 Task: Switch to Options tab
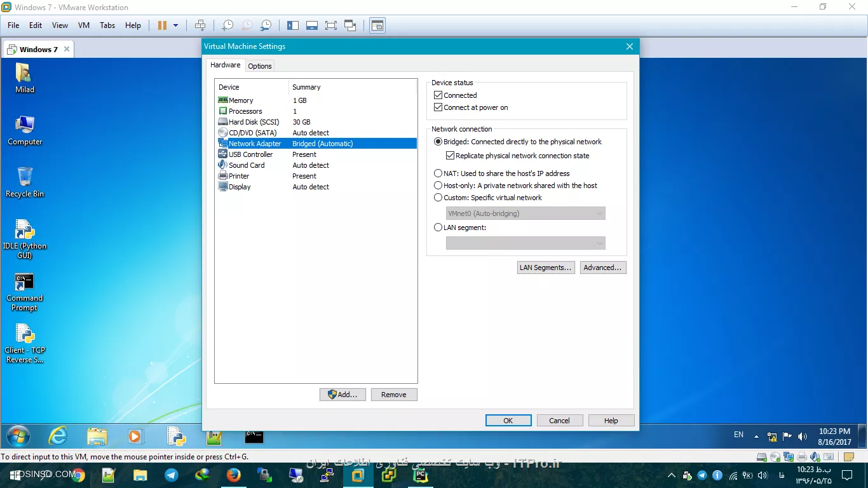(260, 66)
